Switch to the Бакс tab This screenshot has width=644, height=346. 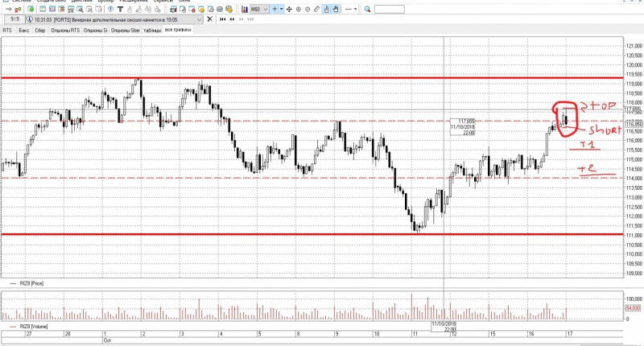coord(24,31)
